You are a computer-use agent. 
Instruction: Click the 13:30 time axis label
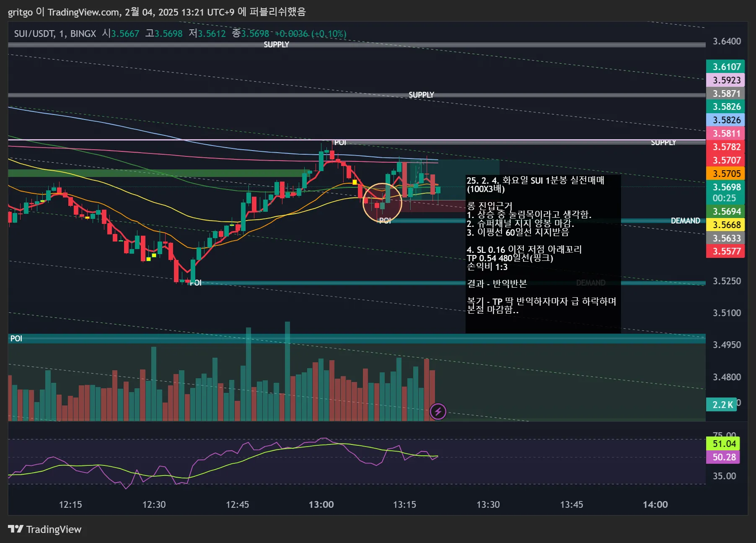[488, 504]
